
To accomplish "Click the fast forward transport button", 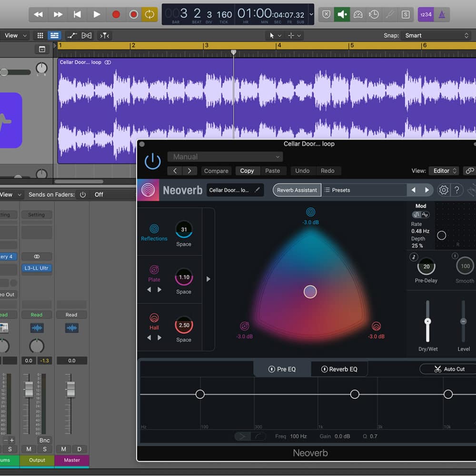I will pos(58,14).
